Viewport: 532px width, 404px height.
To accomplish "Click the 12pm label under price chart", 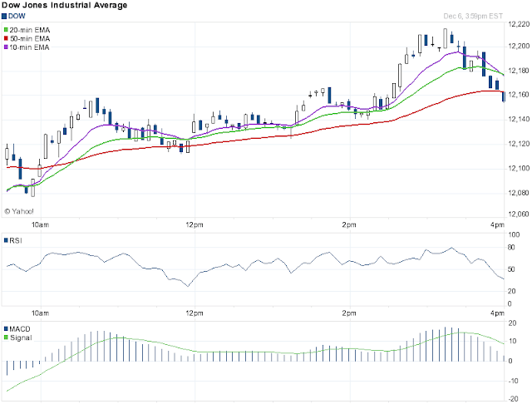I will pos(195,224).
